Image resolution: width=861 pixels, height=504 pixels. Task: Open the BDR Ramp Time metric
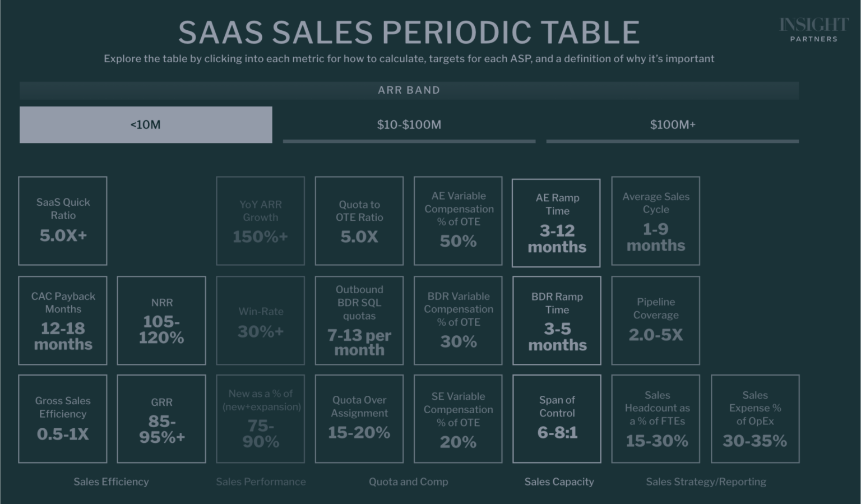[x=556, y=320]
